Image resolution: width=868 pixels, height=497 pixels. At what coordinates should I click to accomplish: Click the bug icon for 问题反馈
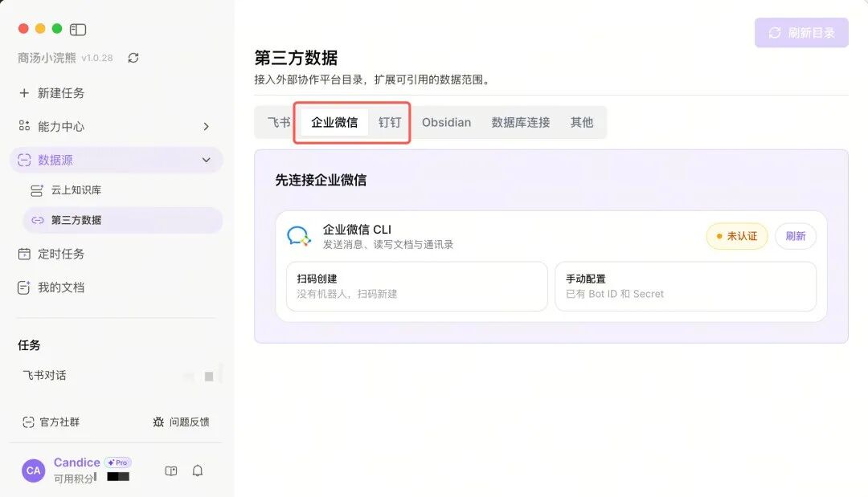click(158, 422)
